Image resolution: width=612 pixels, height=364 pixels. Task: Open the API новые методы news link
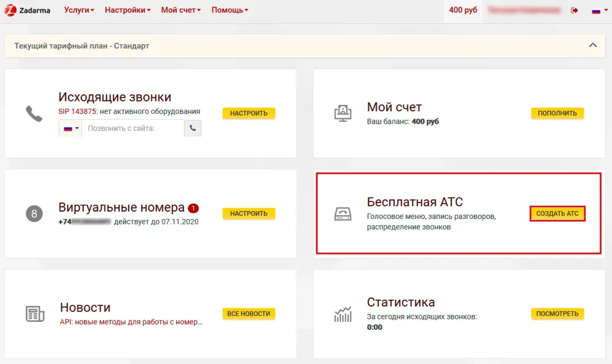tap(131, 322)
